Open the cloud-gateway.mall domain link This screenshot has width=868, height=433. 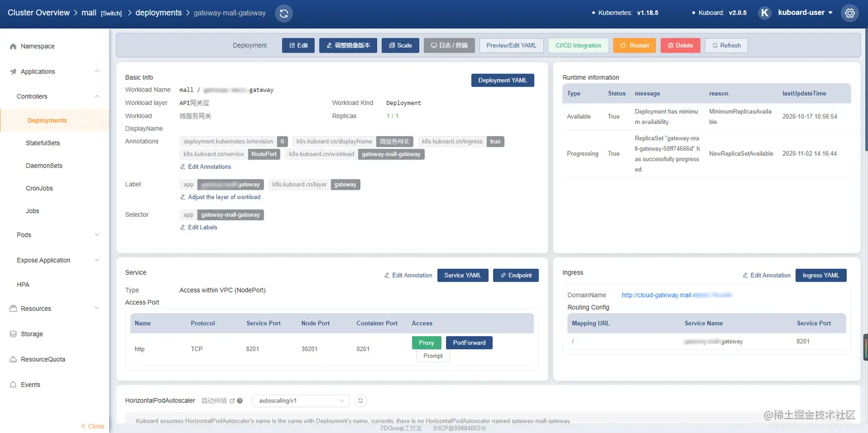coord(677,295)
